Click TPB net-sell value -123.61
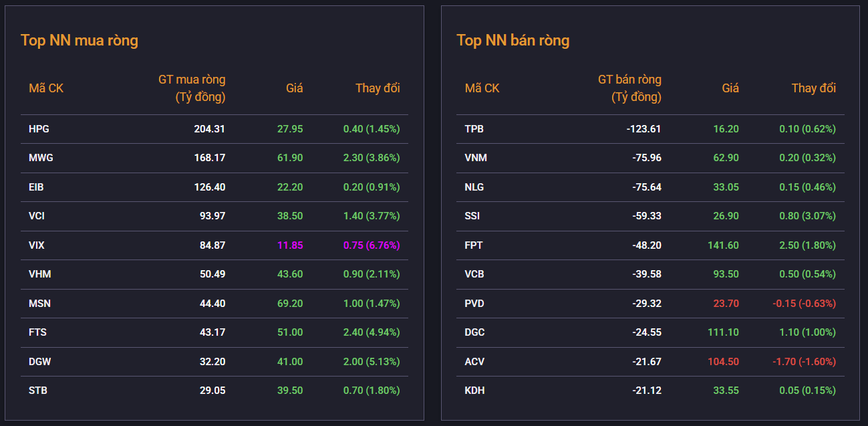 pos(644,129)
